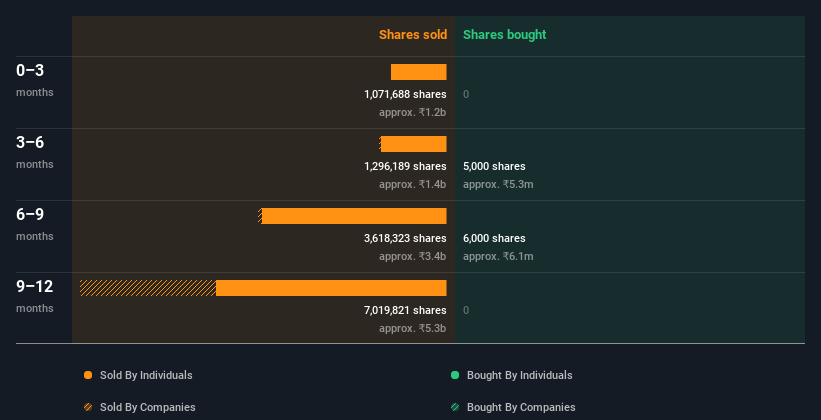Click the 0–3 period label

click(x=30, y=70)
